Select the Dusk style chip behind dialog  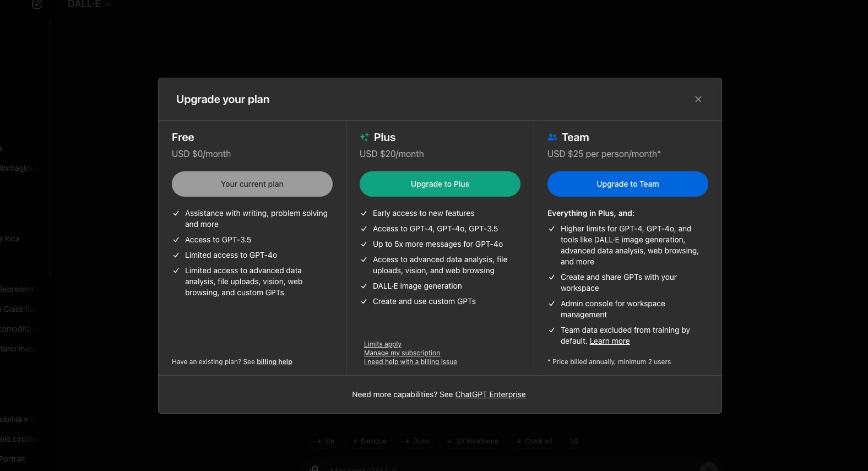point(416,441)
